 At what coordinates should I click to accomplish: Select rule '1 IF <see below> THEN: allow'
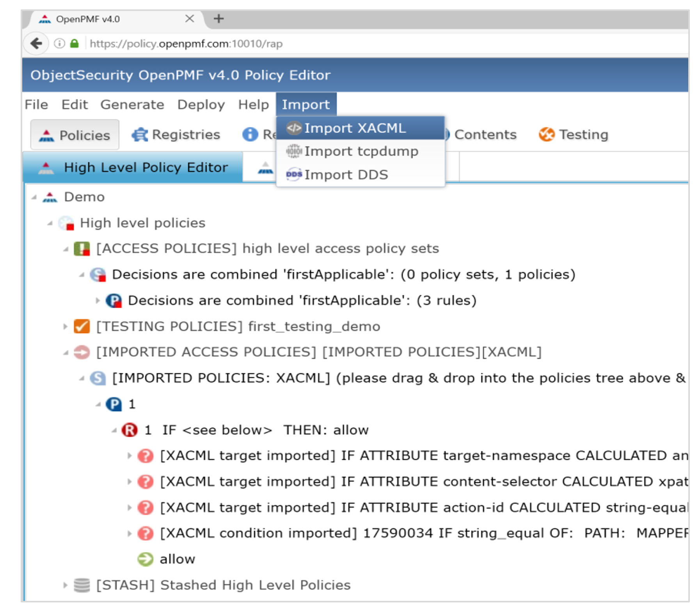tap(256, 430)
